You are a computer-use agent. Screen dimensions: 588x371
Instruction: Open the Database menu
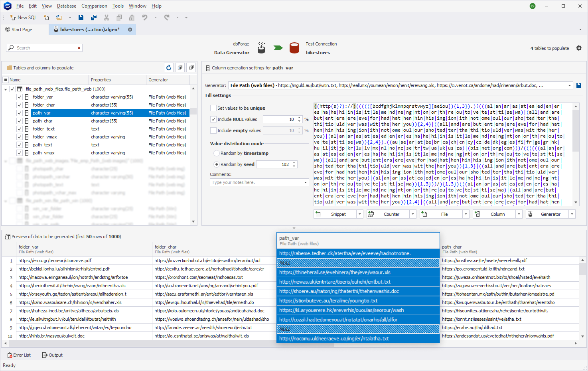67,6
